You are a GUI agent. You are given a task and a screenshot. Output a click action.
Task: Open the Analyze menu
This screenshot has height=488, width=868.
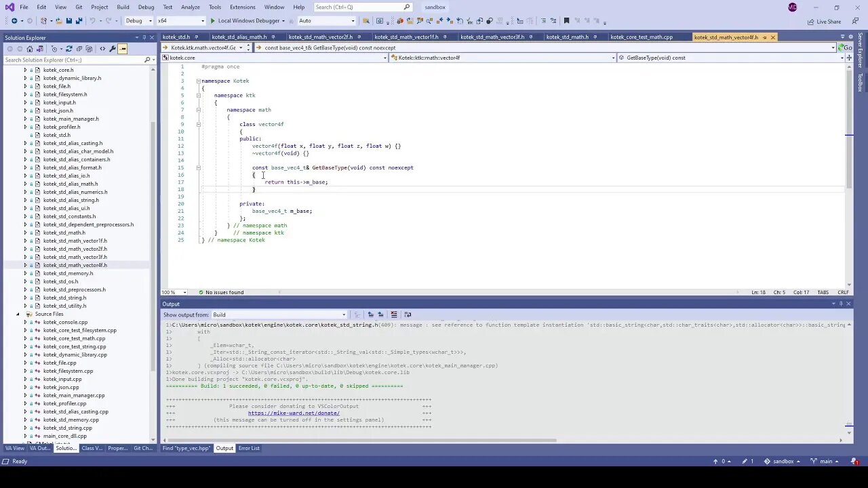pos(191,7)
